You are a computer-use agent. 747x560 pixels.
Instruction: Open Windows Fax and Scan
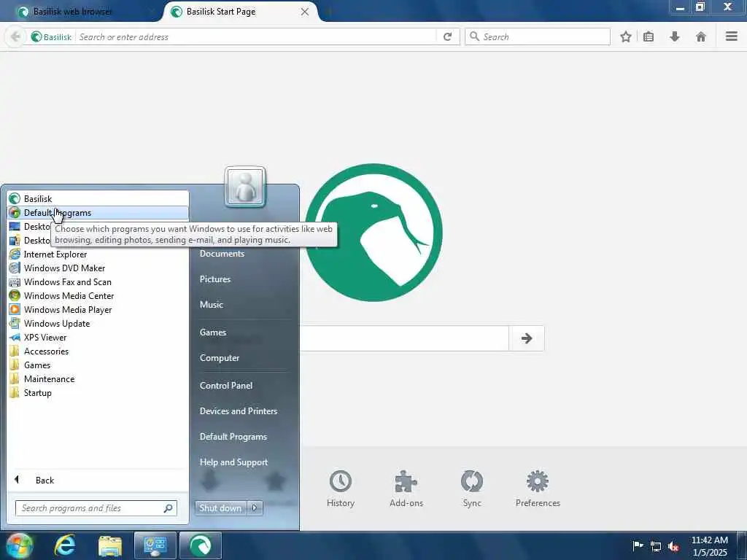click(98, 282)
